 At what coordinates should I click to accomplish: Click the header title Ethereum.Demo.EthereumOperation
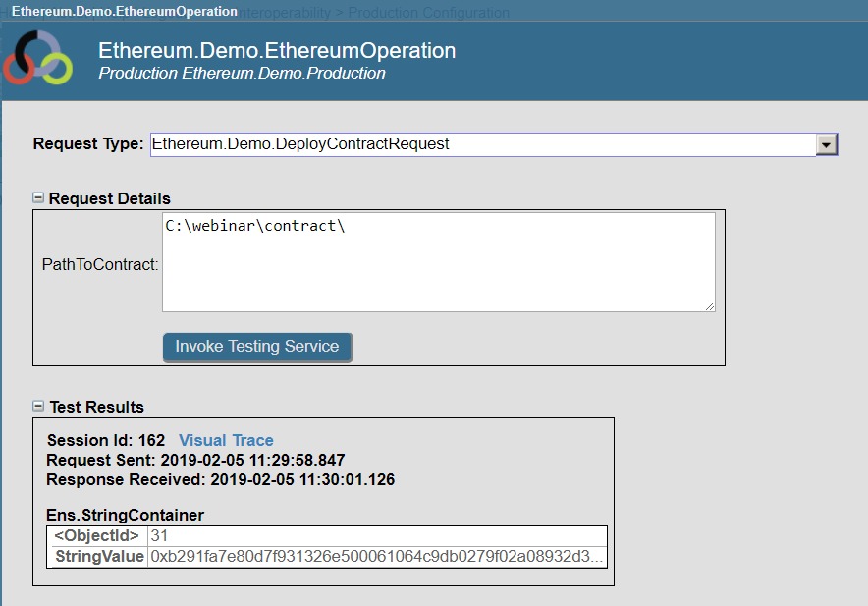(x=277, y=51)
